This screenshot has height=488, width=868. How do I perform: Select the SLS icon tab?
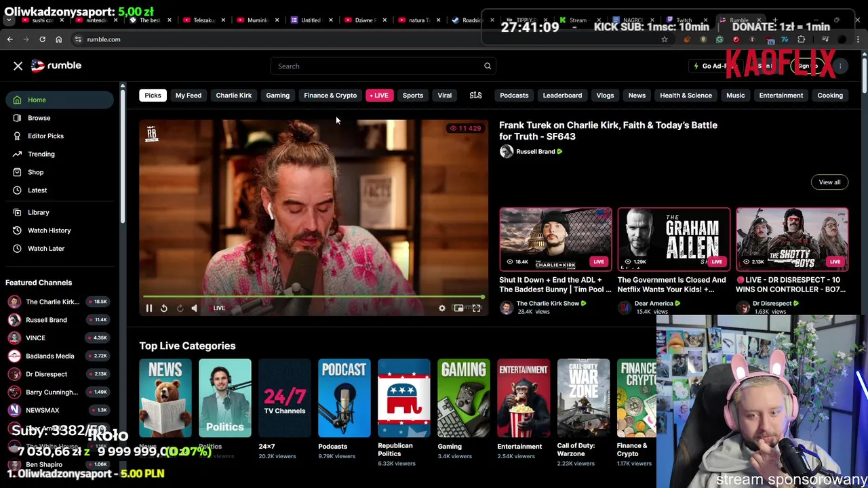click(x=475, y=95)
